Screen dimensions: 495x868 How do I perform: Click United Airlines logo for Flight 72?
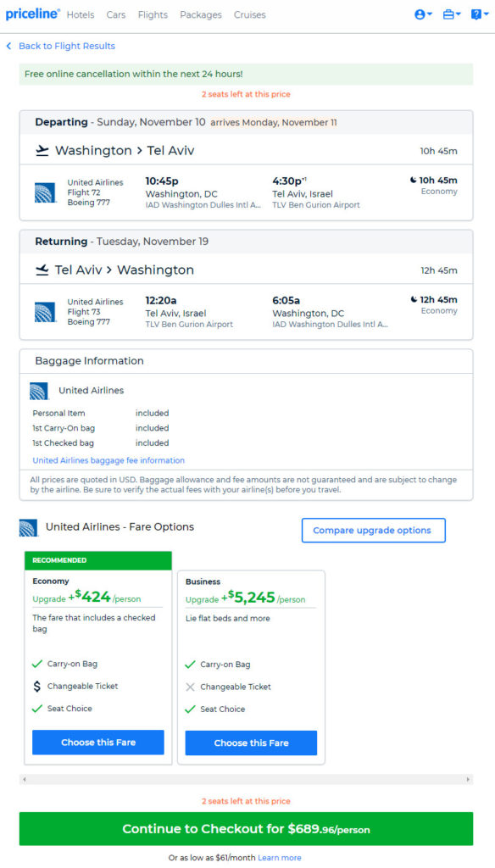[45, 192]
